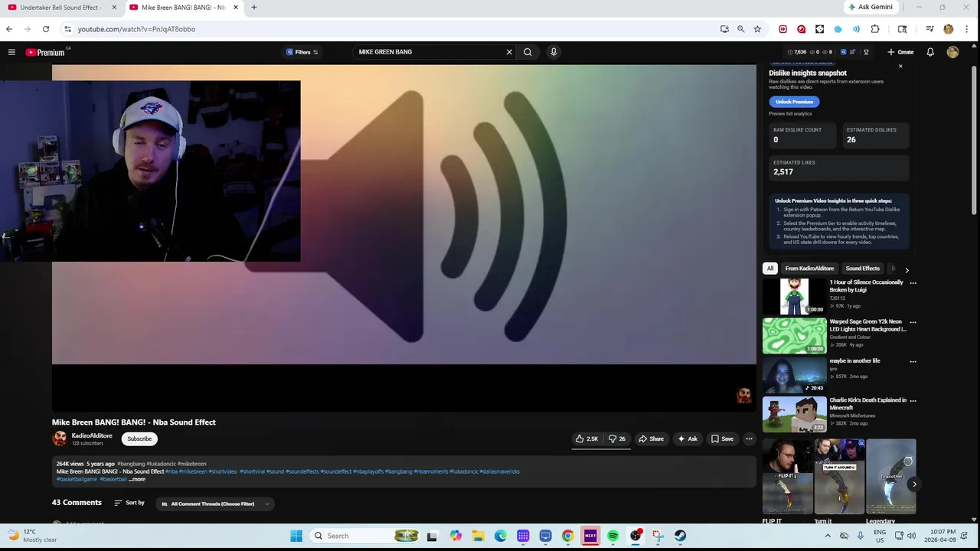Viewport: 980px width, 551px height.
Task: Click the channel watermark on video player
Action: tap(743, 395)
